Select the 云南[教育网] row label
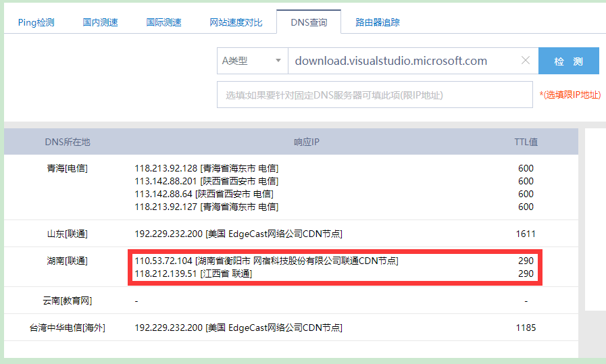Image resolution: width=606 pixels, height=364 pixels. (68, 301)
